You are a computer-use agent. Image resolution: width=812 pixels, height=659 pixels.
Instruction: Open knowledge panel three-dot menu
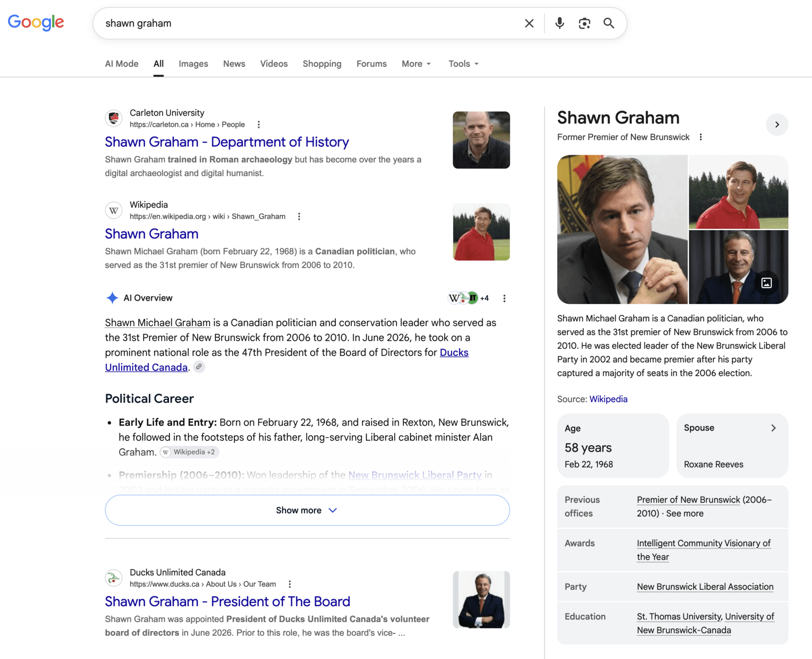(701, 137)
